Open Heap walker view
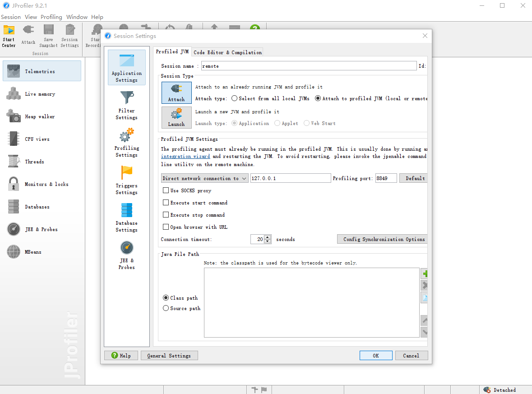532x394 pixels. click(x=42, y=116)
